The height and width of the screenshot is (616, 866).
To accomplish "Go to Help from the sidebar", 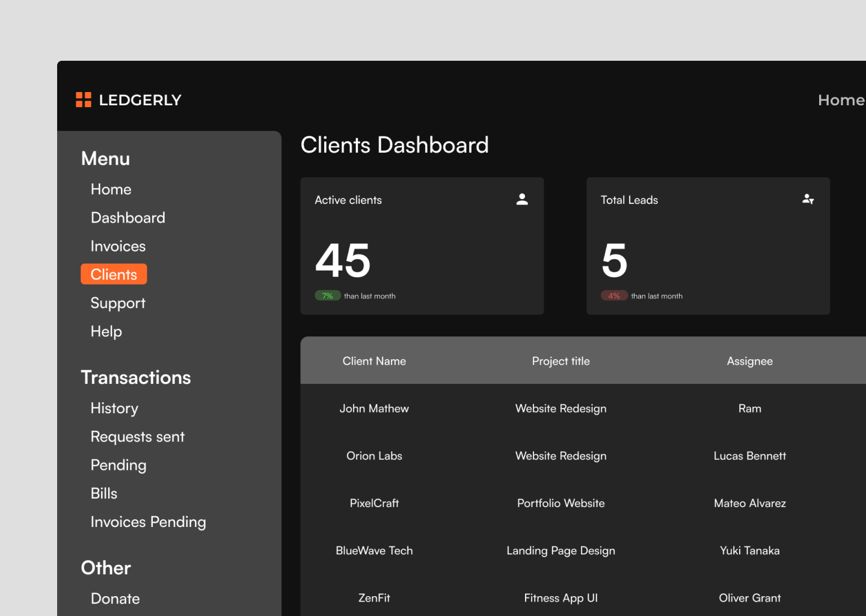I will click(x=106, y=331).
